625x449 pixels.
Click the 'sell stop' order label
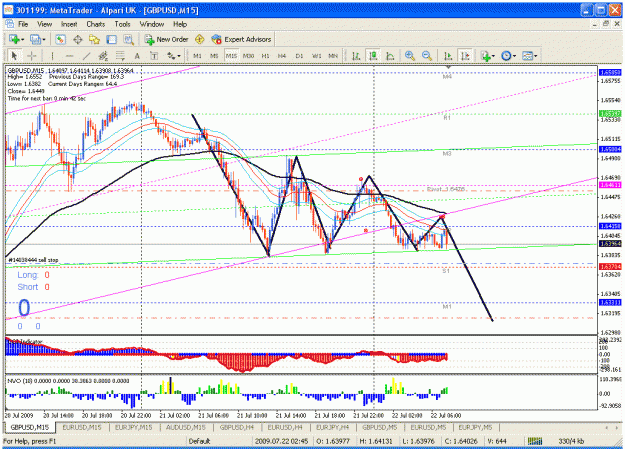pos(33,260)
